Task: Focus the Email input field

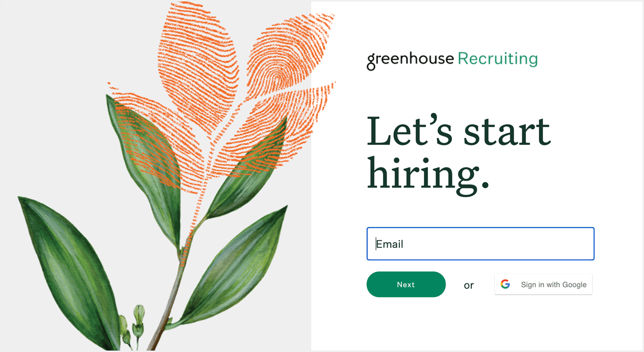Action: (480, 244)
